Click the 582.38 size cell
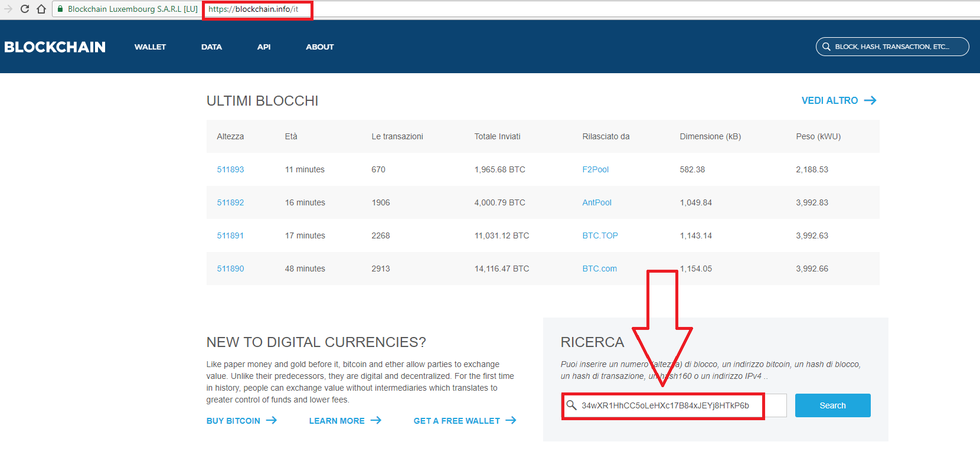Viewport: 980px width, 468px height. 692,169
